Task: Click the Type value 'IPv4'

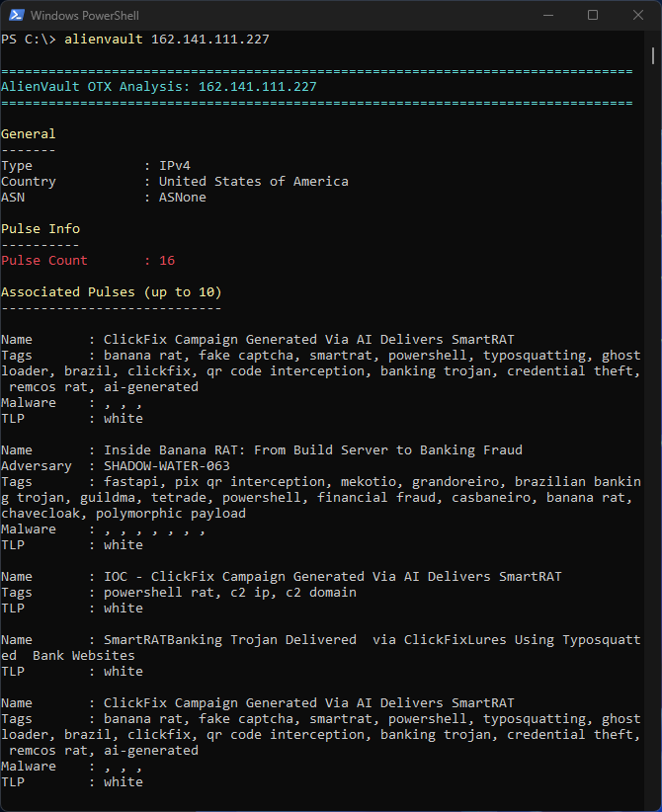Action: click(x=175, y=166)
